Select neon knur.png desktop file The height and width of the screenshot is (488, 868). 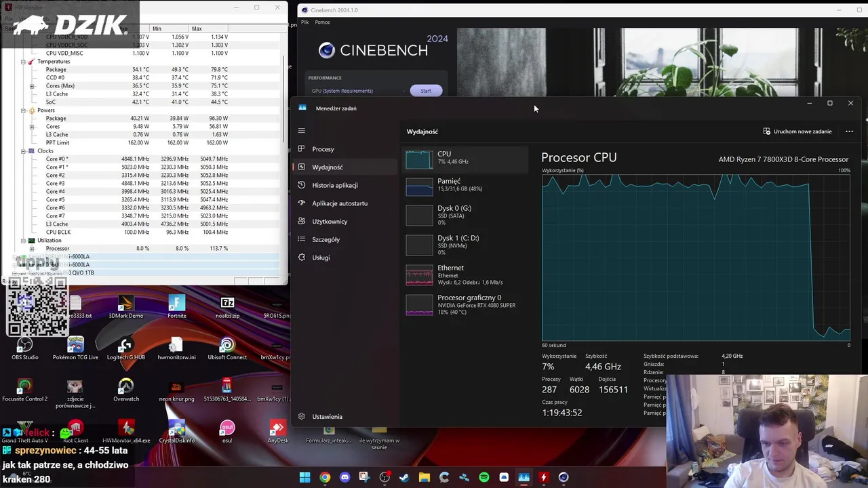tap(177, 390)
